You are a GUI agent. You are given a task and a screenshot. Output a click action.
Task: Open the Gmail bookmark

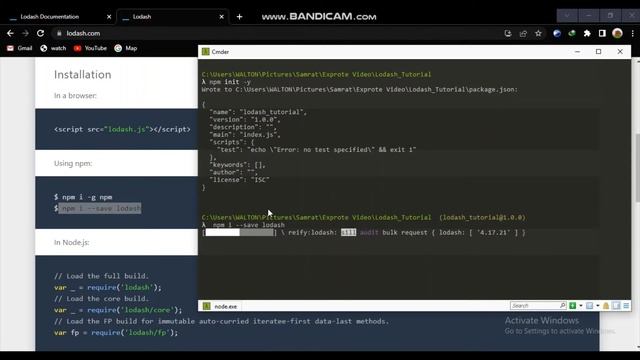[20, 48]
